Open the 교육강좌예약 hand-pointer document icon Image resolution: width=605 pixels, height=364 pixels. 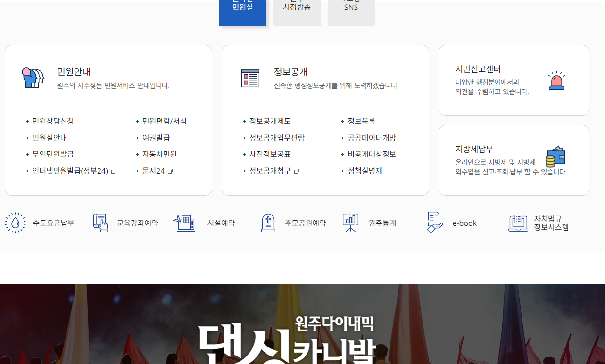point(100,223)
